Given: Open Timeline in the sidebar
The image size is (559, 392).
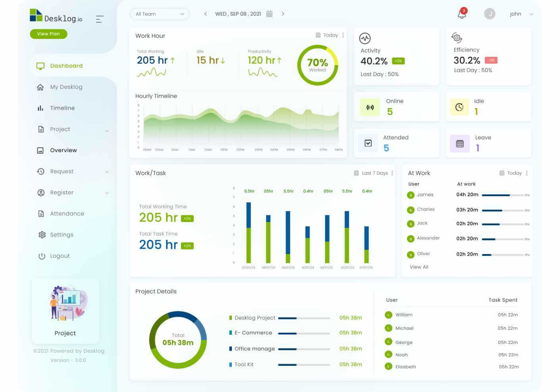Looking at the screenshot, I should point(62,108).
